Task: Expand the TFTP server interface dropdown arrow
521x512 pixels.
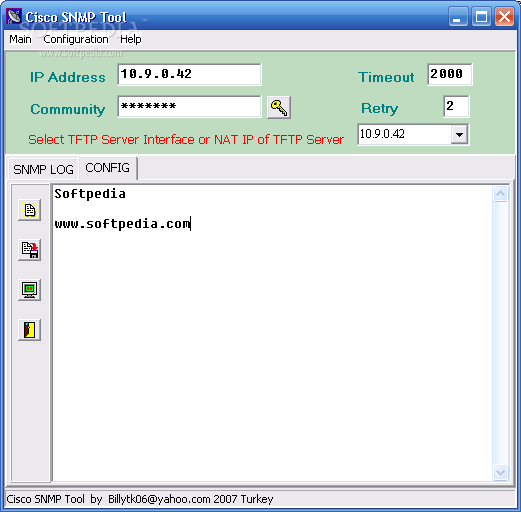Action: pos(459,135)
